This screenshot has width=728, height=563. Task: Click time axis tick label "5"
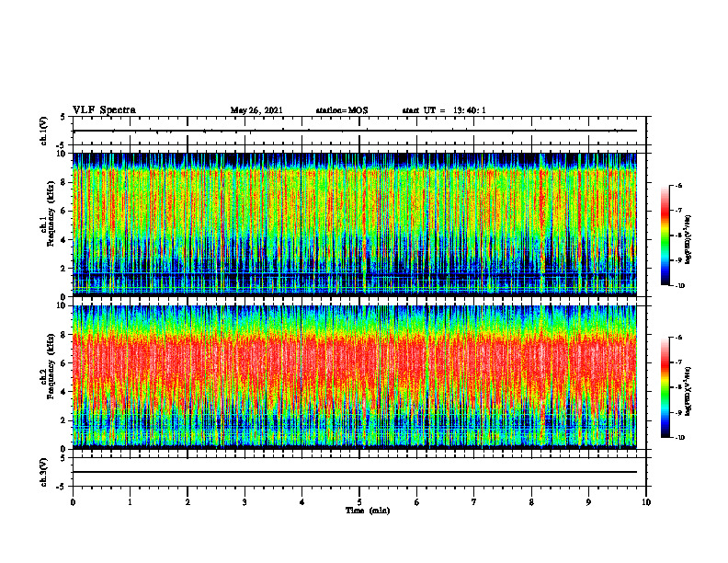point(359,502)
